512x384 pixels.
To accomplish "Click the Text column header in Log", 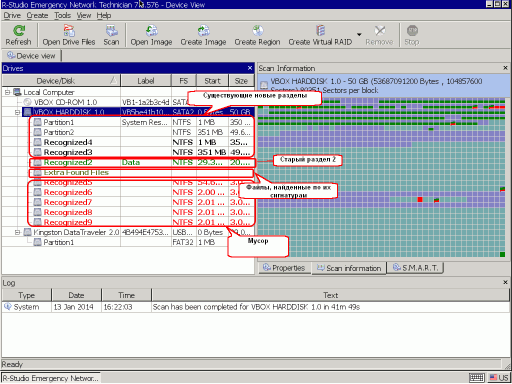I will (330, 295).
